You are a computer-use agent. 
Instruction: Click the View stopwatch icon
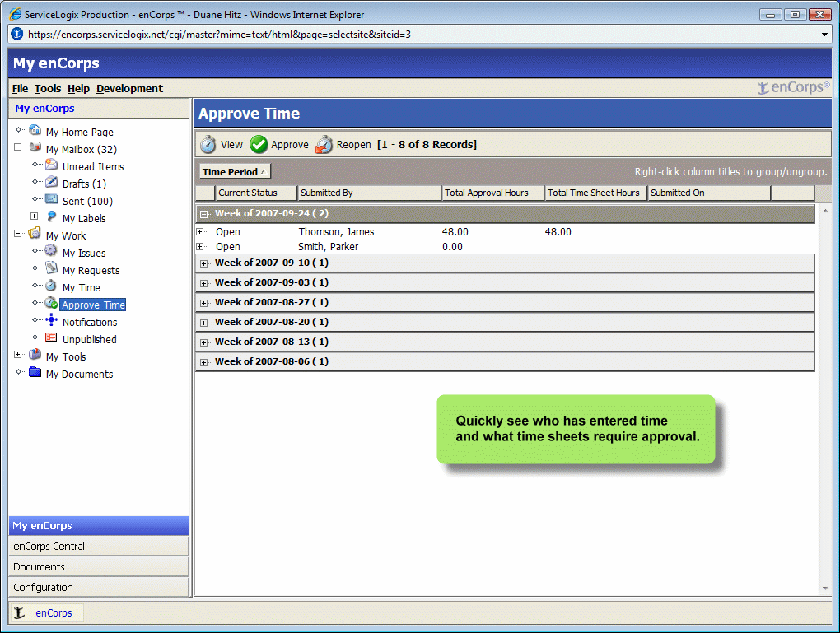click(208, 145)
